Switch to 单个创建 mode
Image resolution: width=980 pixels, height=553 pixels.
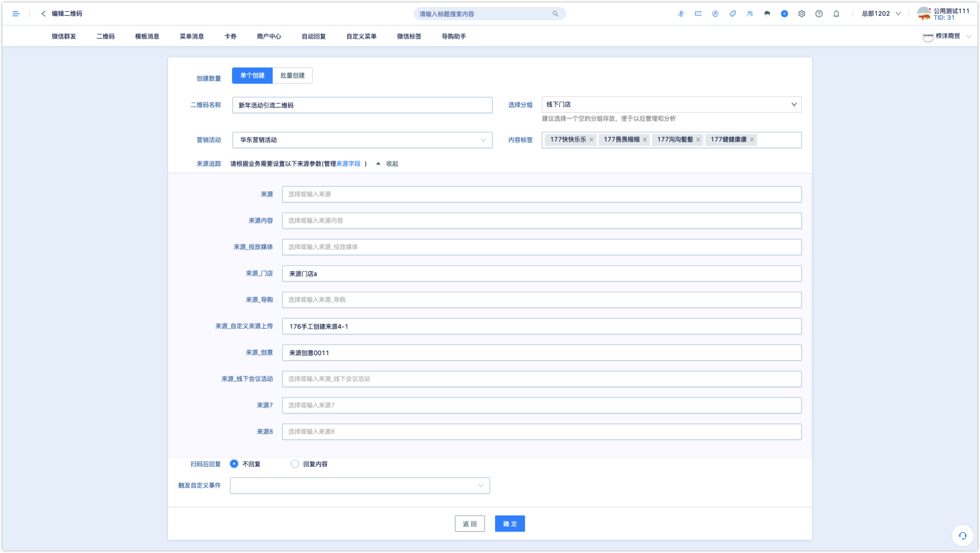(x=252, y=75)
